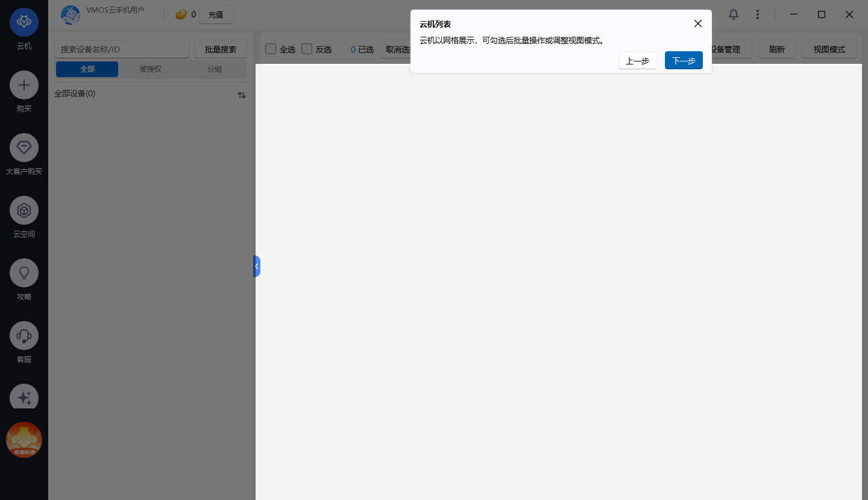Close the application window
Image resolution: width=868 pixels, height=500 pixels.
[x=849, y=14]
